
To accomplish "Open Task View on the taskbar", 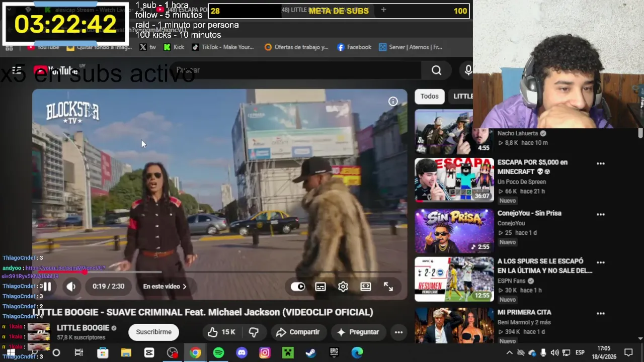I will [x=79, y=353].
